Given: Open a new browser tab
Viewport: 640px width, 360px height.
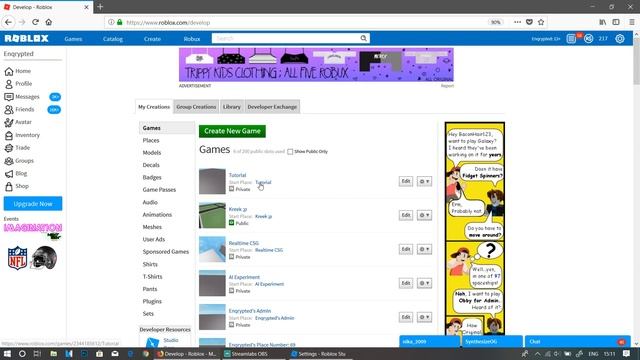Looking at the screenshot, I should [x=100, y=7].
